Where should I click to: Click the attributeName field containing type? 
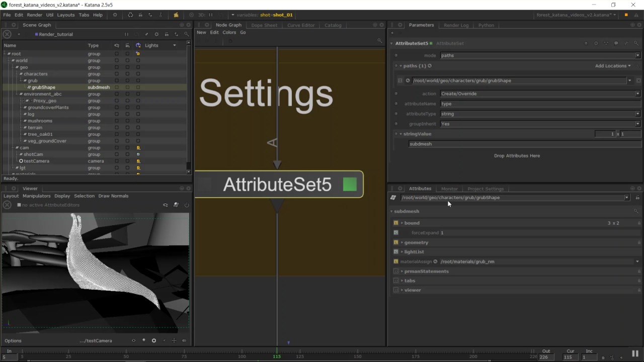coord(540,104)
